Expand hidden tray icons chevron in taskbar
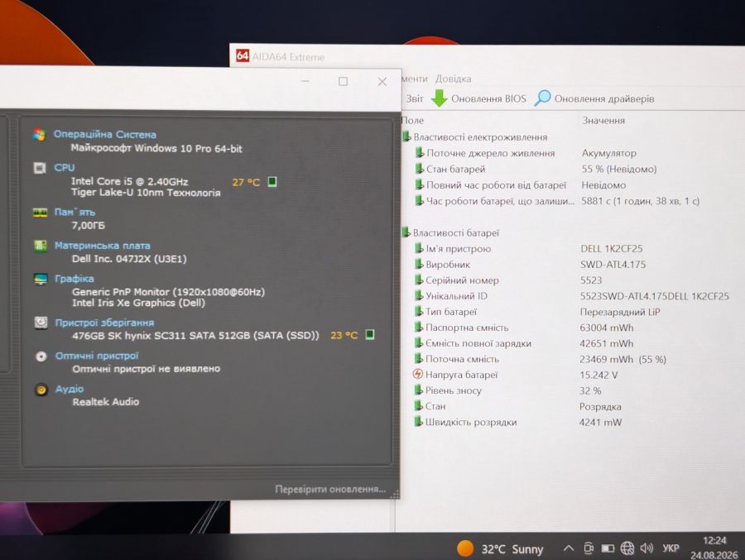Screen dimensions: 745x560 tap(568, 548)
